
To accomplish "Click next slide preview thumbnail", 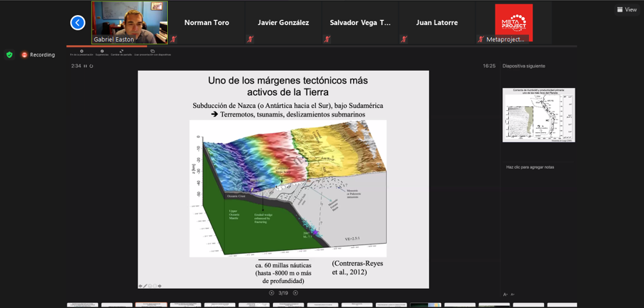I will [x=538, y=115].
